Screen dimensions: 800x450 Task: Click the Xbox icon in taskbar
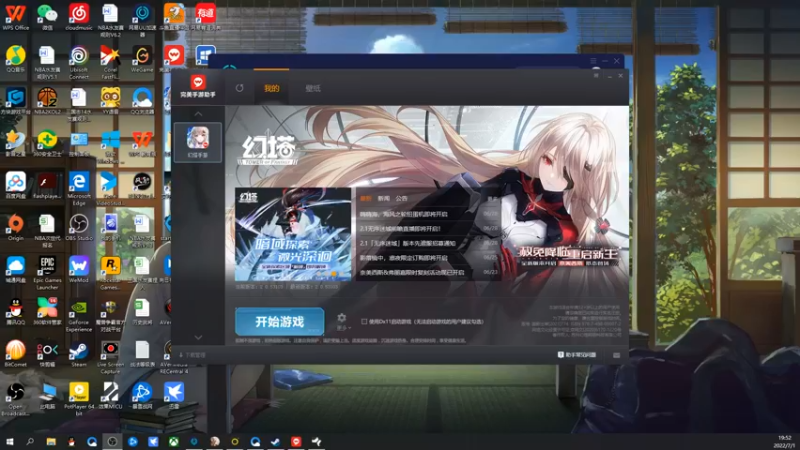coord(173,441)
